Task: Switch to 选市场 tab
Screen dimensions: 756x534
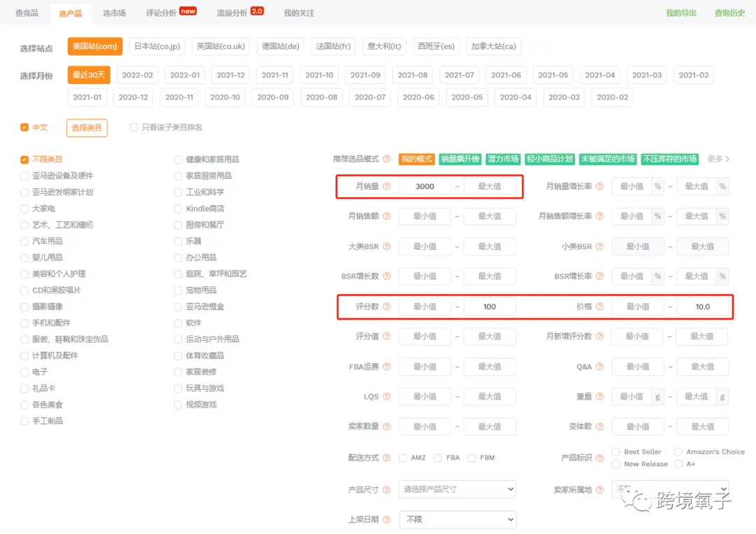Action: point(114,13)
